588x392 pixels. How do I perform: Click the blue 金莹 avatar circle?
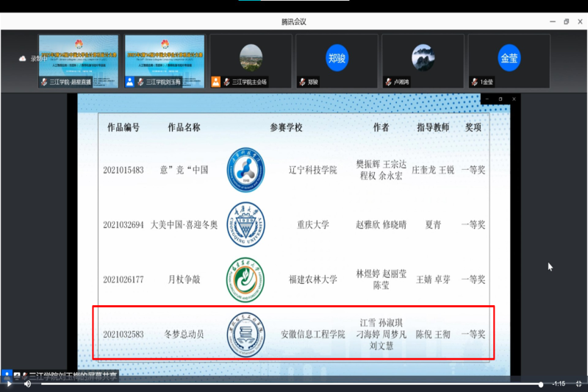click(x=509, y=57)
